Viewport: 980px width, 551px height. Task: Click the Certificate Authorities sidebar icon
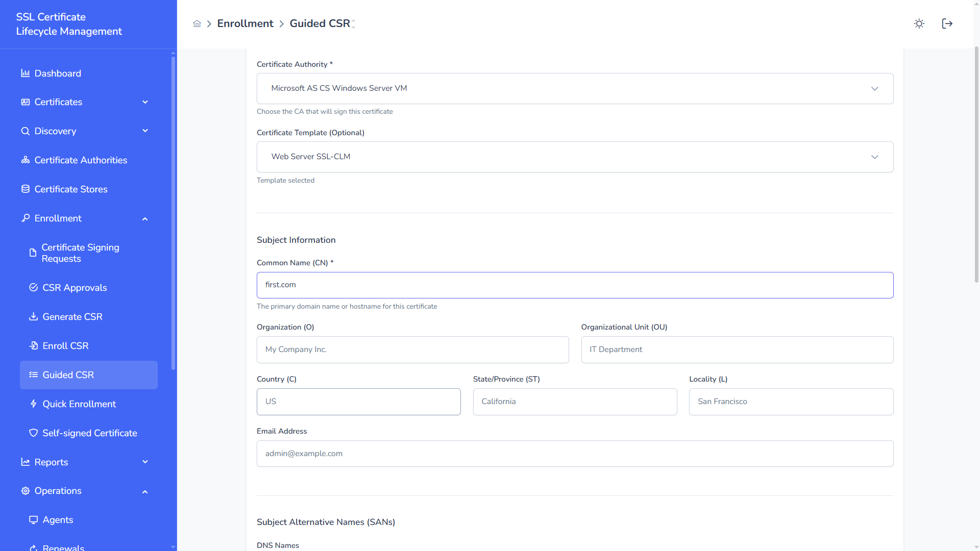pos(25,160)
